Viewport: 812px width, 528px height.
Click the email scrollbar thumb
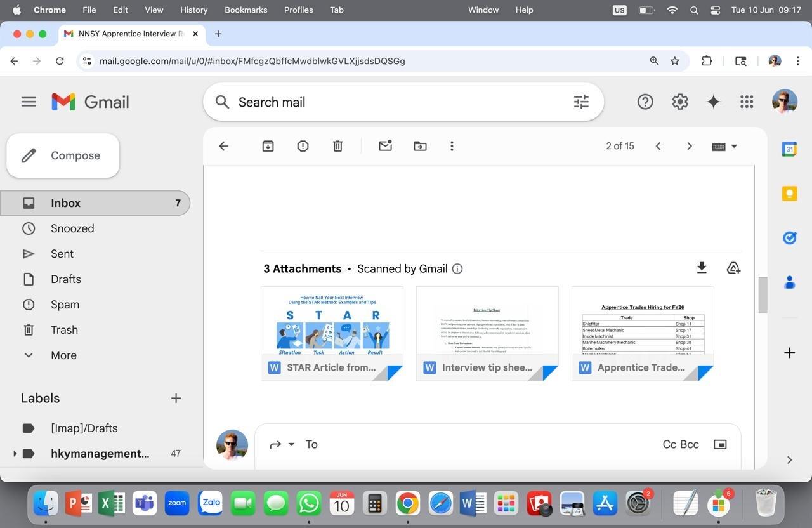pos(763,294)
